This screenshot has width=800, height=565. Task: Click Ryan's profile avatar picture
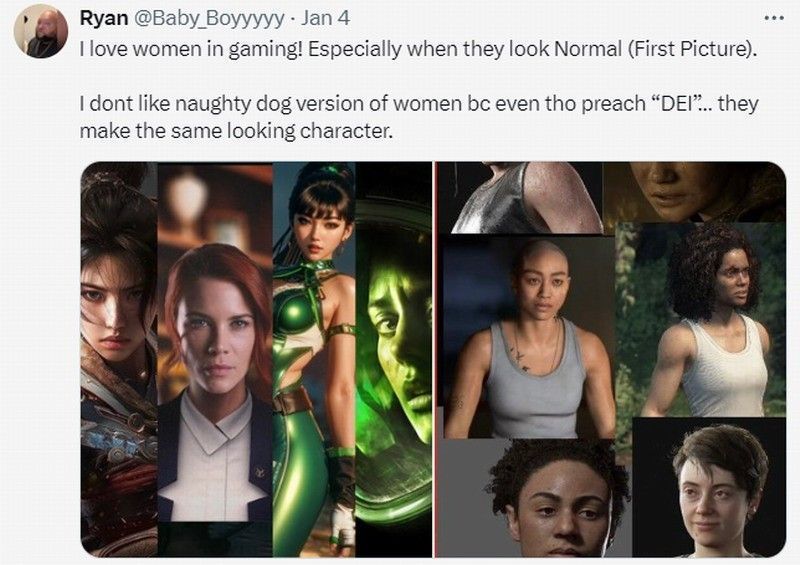pyautogui.click(x=41, y=32)
